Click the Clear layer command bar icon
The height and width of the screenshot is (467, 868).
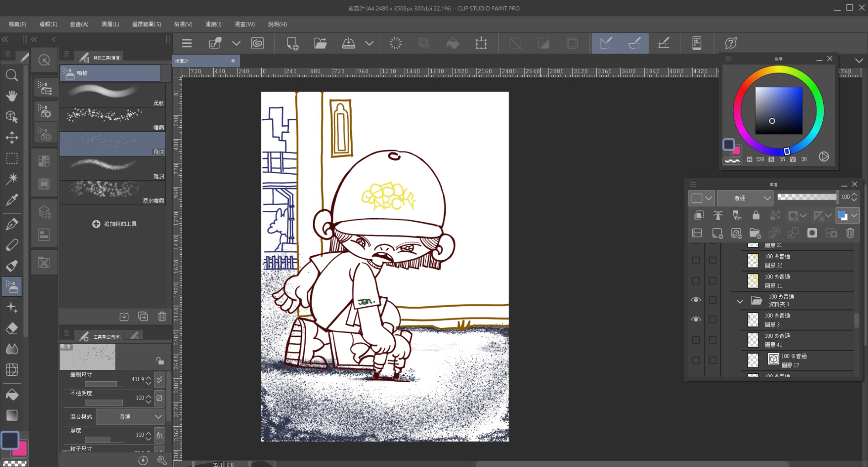coord(396,43)
